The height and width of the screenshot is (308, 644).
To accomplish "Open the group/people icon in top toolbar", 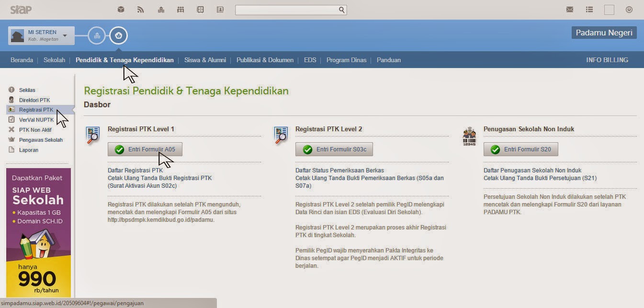I will [x=181, y=9].
